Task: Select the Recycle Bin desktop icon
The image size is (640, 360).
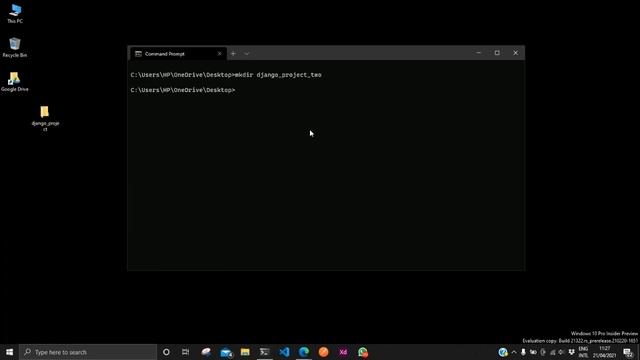Action: tap(15, 47)
